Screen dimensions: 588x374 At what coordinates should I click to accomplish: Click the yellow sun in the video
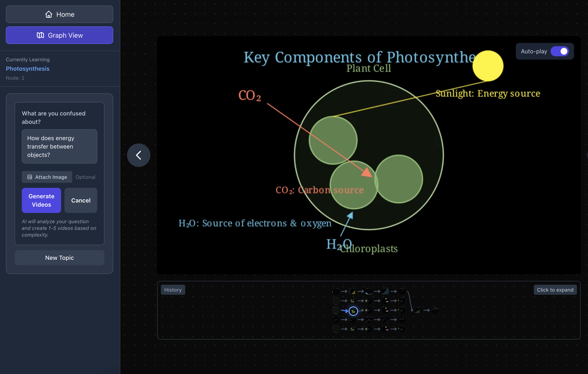click(488, 66)
